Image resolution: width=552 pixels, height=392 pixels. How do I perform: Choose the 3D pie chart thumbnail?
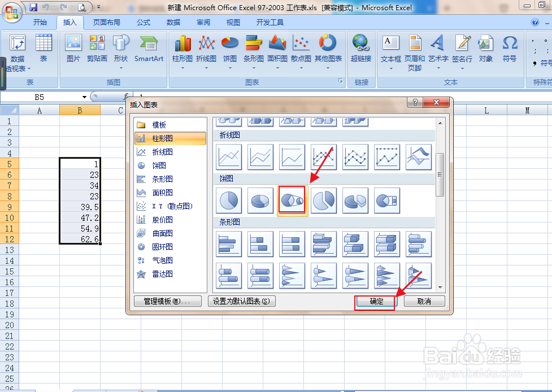[x=260, y=201]
